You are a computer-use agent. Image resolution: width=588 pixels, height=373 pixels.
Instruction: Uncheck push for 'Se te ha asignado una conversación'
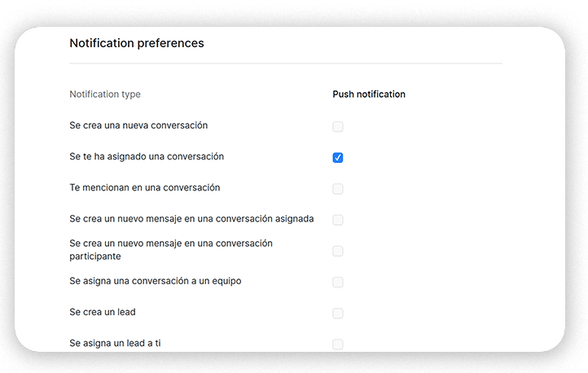(x=338, y=157)
